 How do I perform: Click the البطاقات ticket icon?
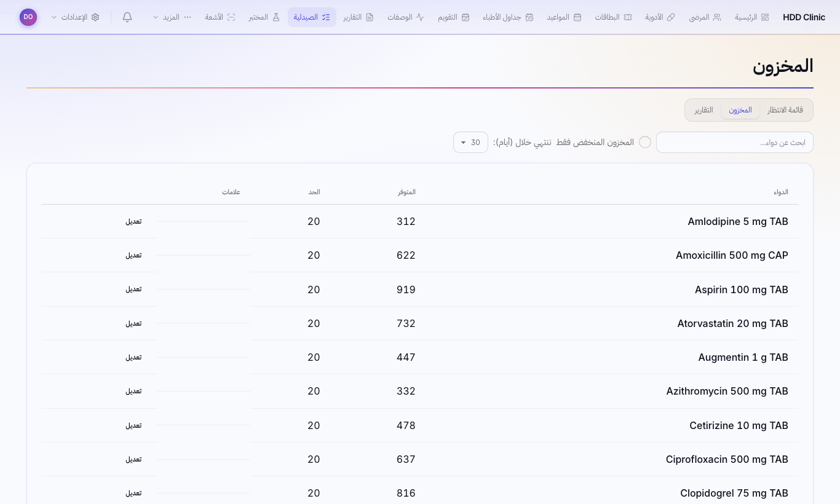628,17
